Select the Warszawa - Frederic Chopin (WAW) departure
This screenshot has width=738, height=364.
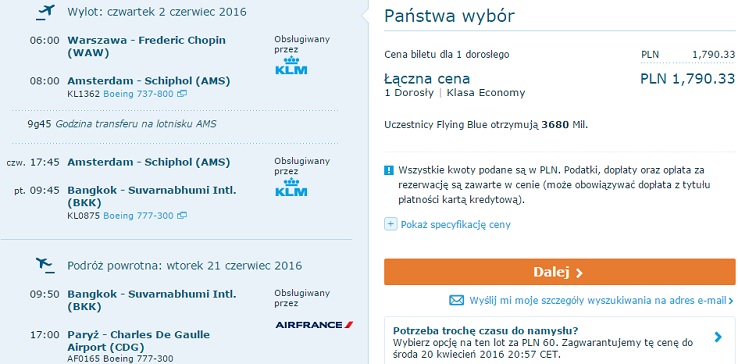(146, 47)
